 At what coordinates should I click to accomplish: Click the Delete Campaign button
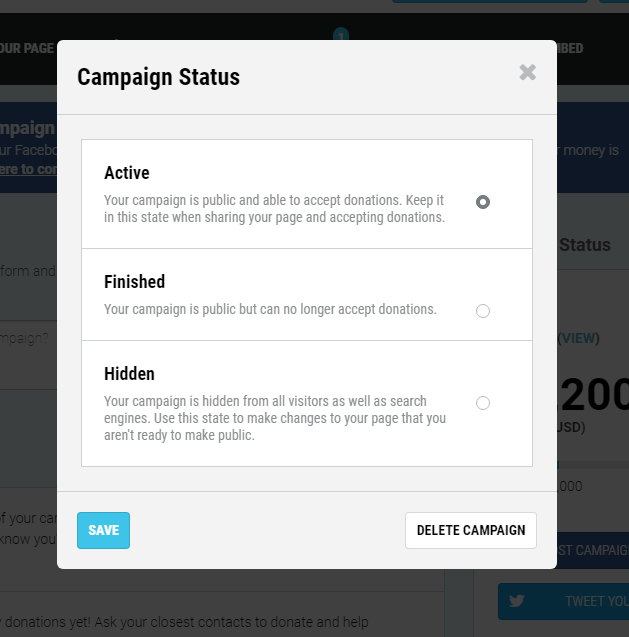(471, 530)
